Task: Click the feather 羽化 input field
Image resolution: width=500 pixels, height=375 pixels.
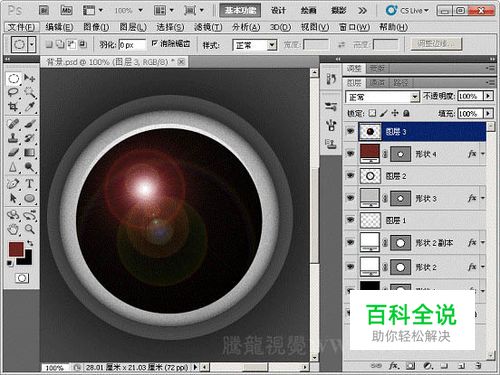Action: pos(132,45)
